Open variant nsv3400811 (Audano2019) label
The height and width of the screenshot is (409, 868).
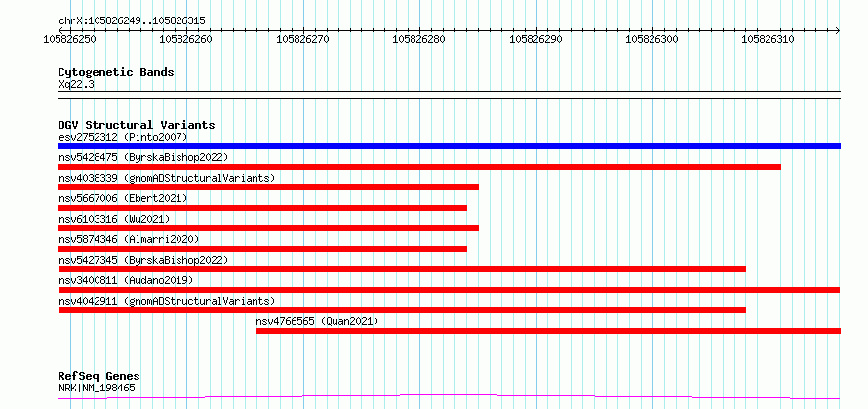126,280
